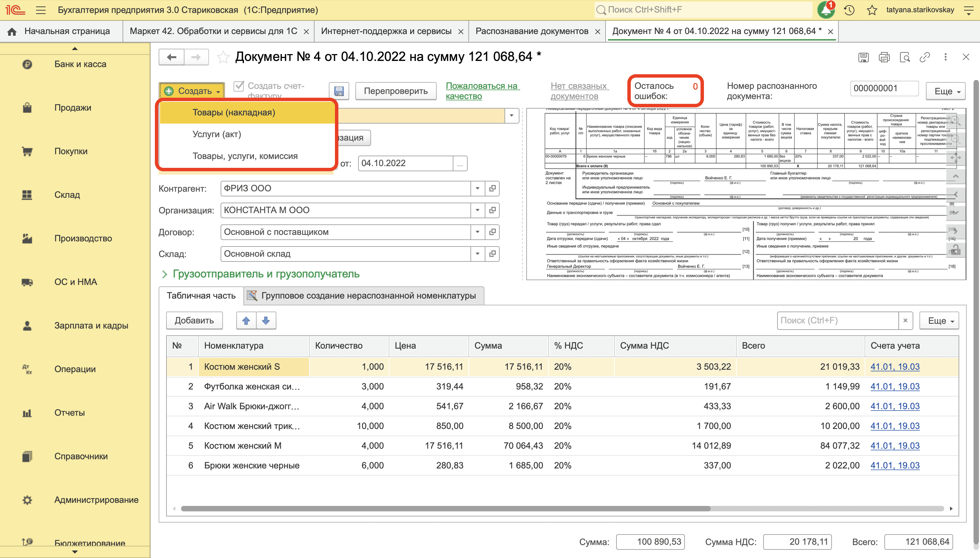The height and width of the screenshot is (558, 980).
Task: Open the table Еще dropdown near search
Action: pos(939,320)
